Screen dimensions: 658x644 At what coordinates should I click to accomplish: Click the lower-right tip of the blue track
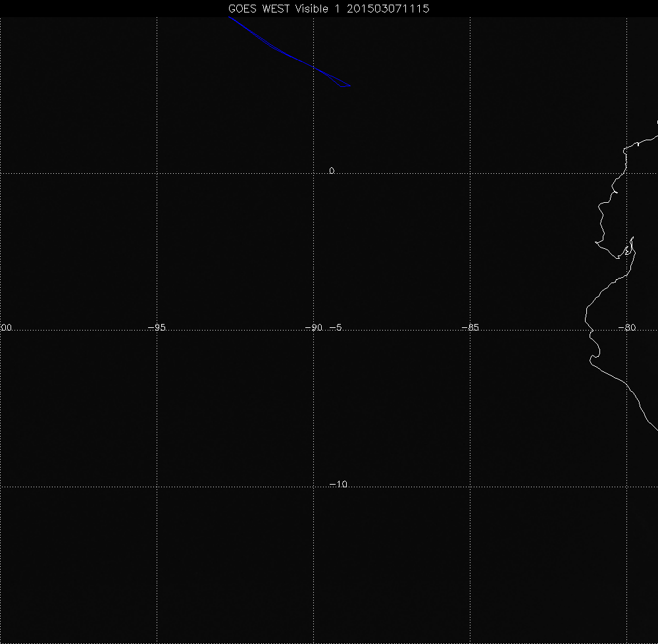[x=350, y=86]
